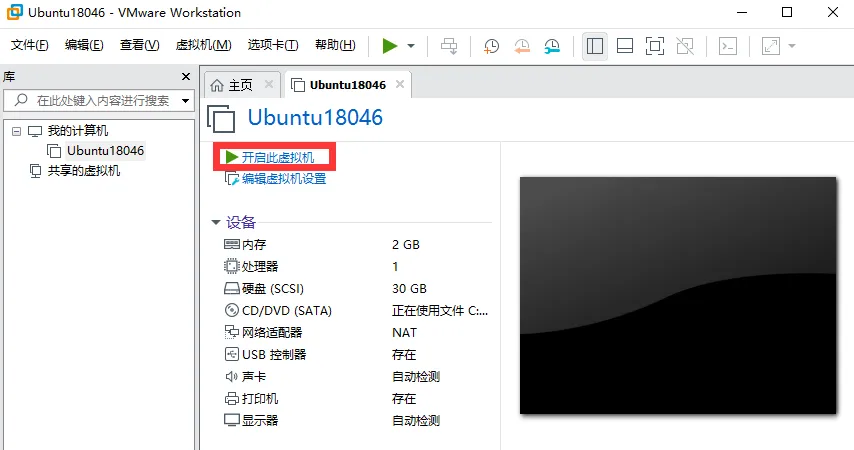Screen dimensions: 854x450
Task: Select 共享的虚拟机 in the library tree
Action: coord(83,171)
